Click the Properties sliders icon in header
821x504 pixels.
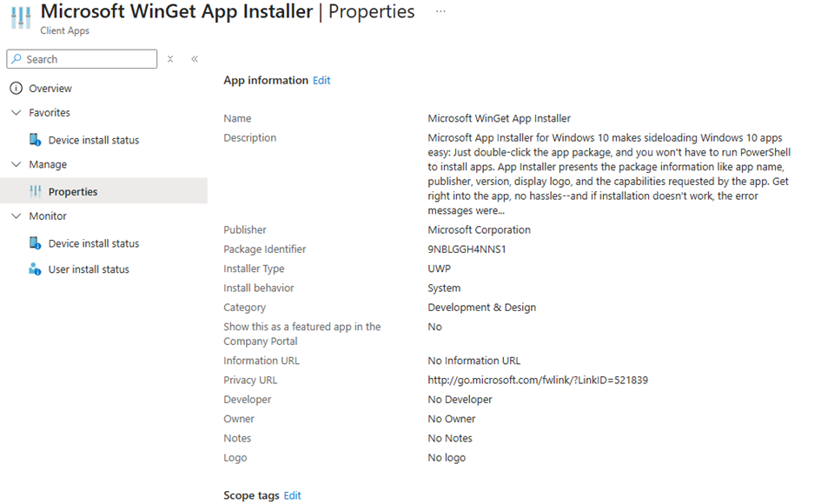coord(21,17)
